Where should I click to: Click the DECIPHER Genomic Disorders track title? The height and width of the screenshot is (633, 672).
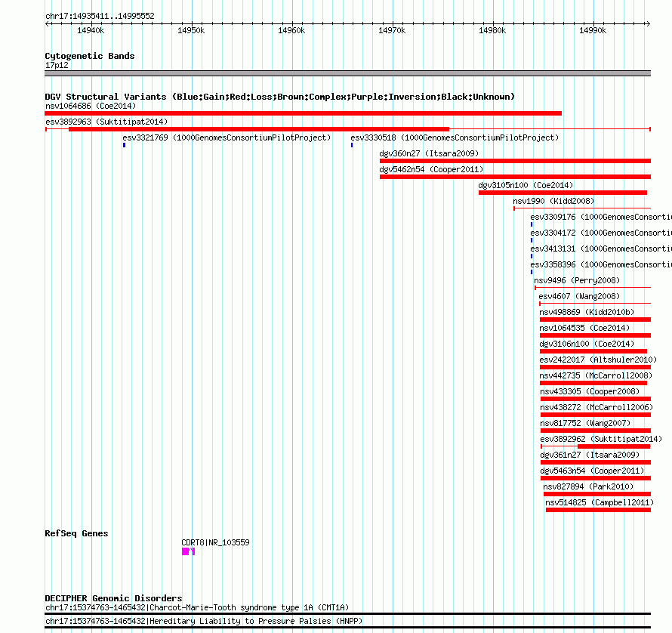[x=113, y=597]
